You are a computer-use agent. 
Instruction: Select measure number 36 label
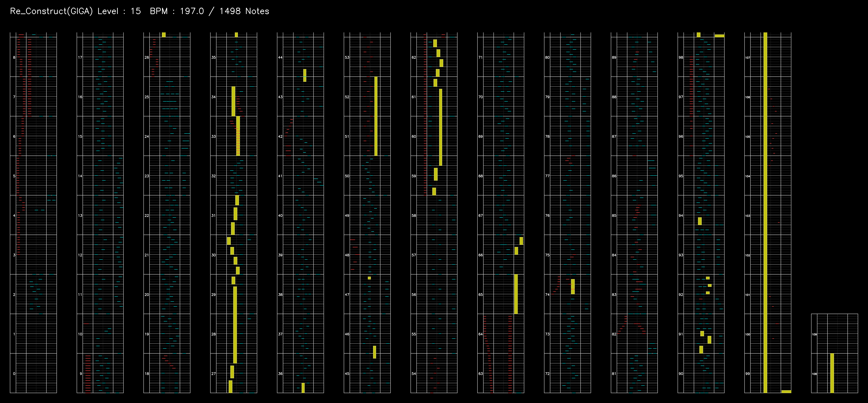(x=280, y=373)
